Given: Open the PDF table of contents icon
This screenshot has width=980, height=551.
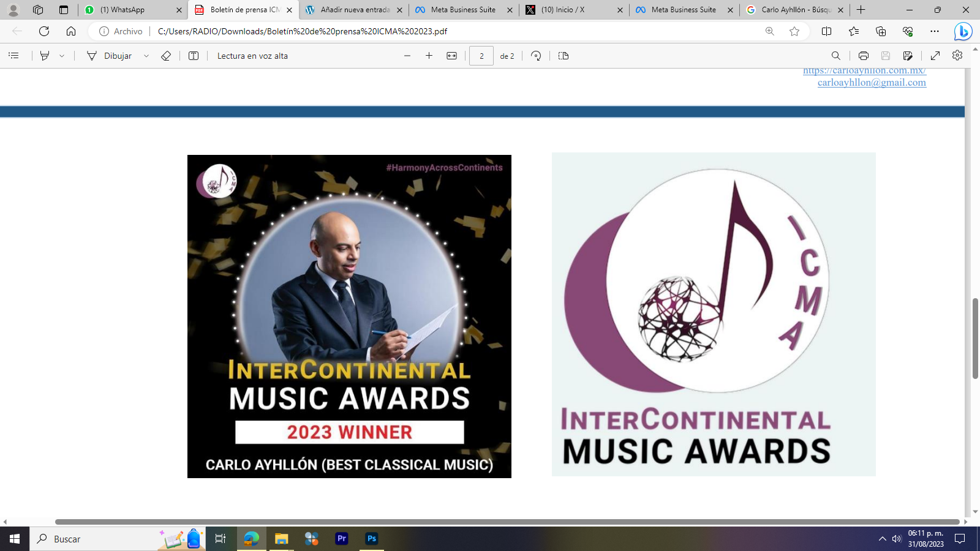Looking at the screenshot, I should point(13,56).
